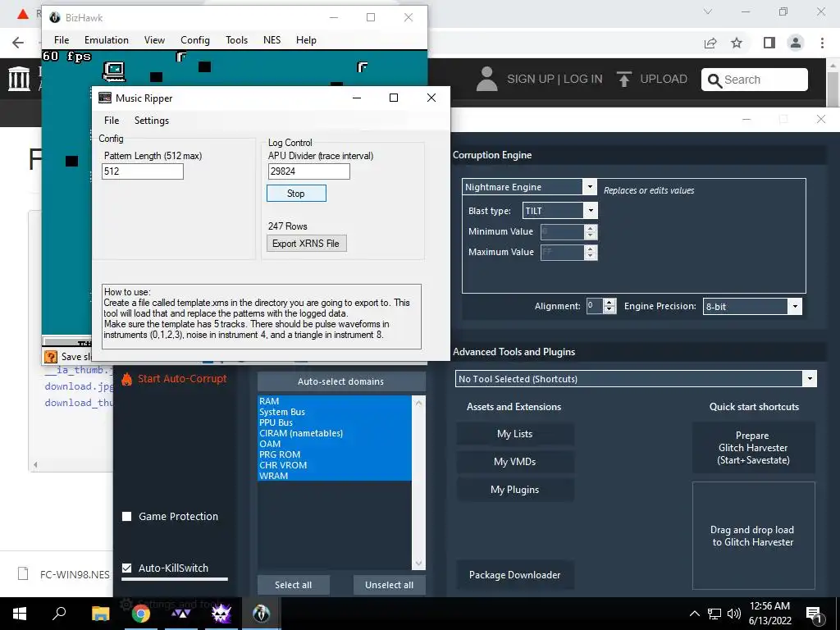Click Prepare Glitch Harvester shortcut button
The height and width of the screenshot is (630, 840).
click(753, 448)
